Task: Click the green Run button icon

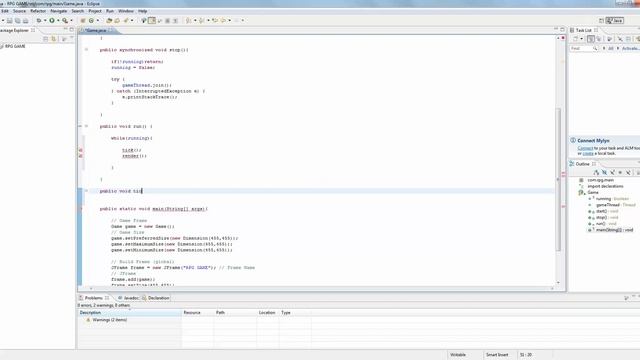Action: click(52, 20)
